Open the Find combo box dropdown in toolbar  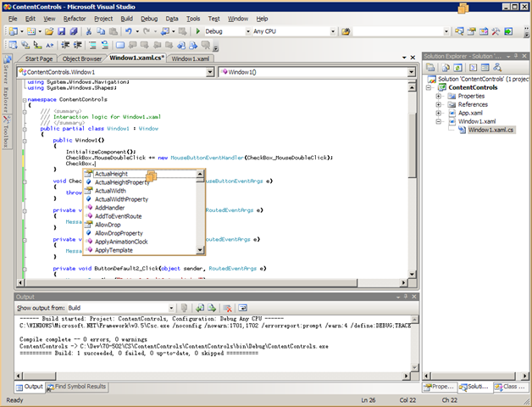pyautogui.click(x=446, y=31)
